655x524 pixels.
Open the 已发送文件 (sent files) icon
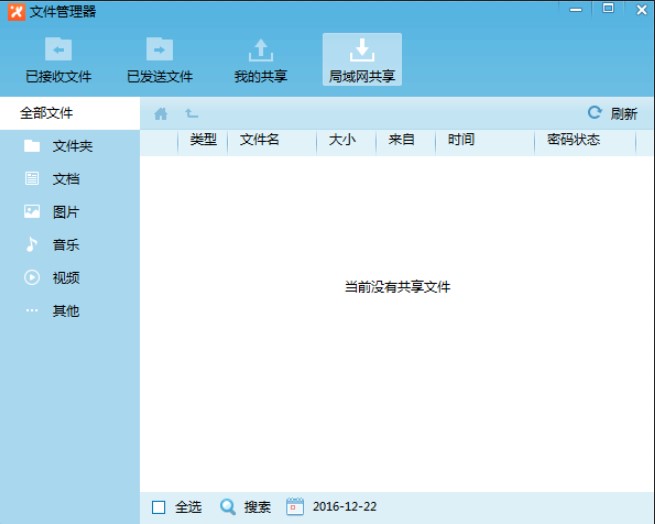(x=160, y=50)
